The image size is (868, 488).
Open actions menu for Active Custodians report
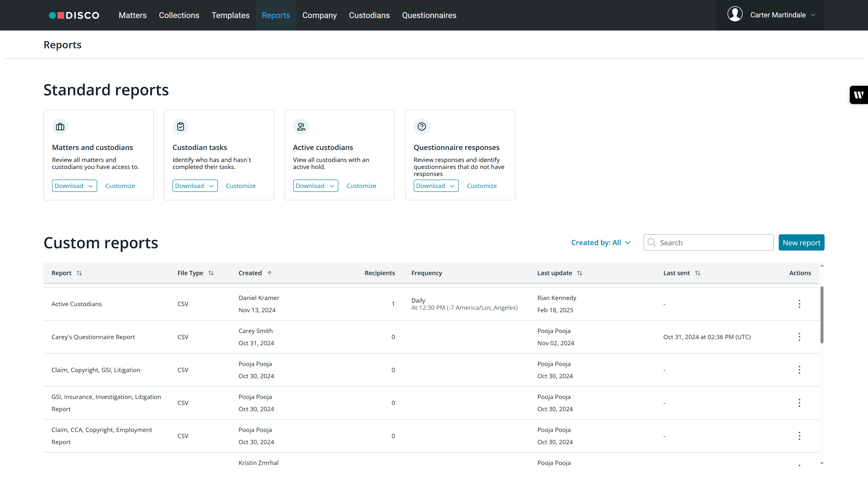click(799, 304)
